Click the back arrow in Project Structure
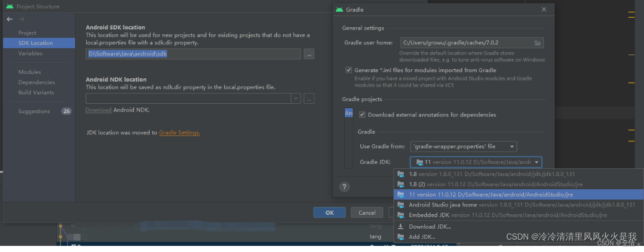The width and height of the screenshot is (644, 252). tap(9, 19)
